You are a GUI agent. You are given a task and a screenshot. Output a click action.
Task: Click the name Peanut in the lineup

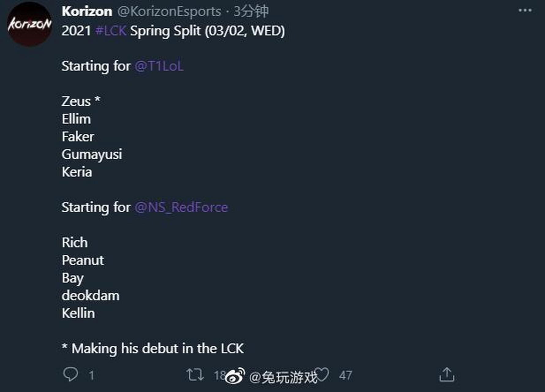click(x=83, y=260)
